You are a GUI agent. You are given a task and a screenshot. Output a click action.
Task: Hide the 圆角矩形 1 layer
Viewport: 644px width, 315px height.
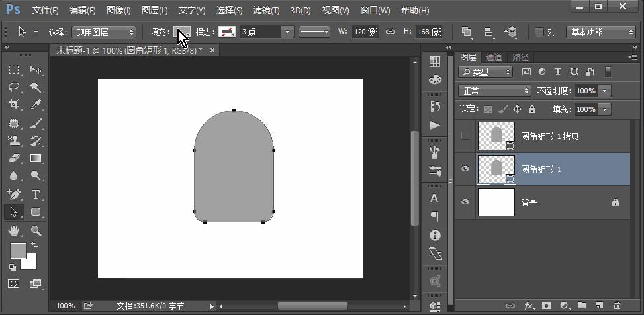[x=465, y=169]
